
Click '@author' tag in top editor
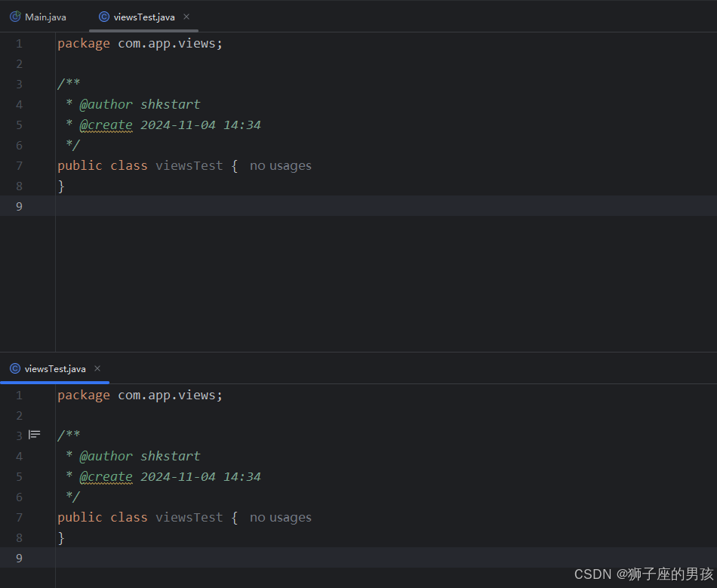tap(106, 104)
